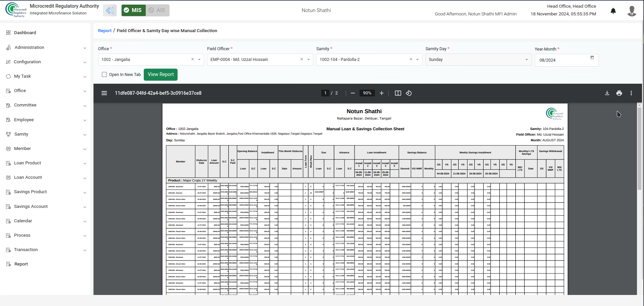Image resolution: width=644 pixels, height=306 pixels.
Task: Click the Year-Month input field
Action: pyautogui.click(x=566, y=60)
